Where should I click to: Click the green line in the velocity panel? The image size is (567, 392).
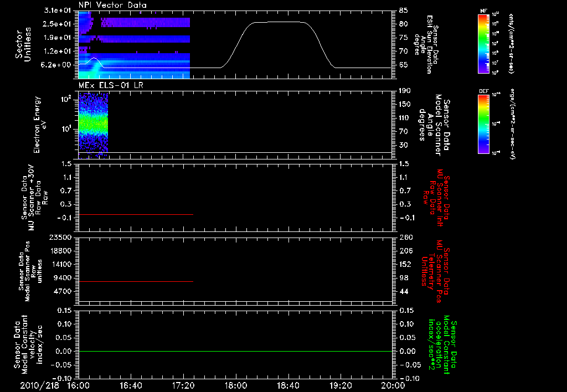(235, 351)
